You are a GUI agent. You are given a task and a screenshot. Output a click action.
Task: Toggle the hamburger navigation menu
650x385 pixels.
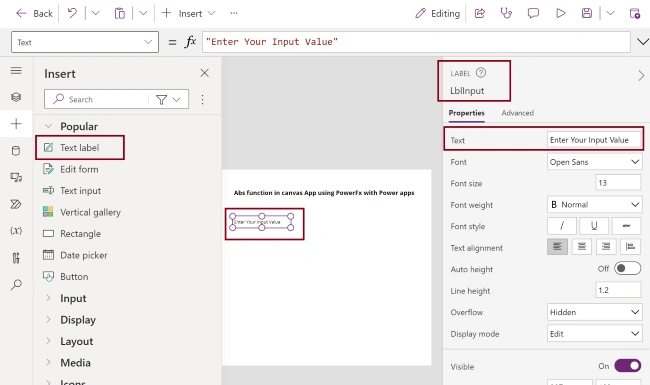16,70
